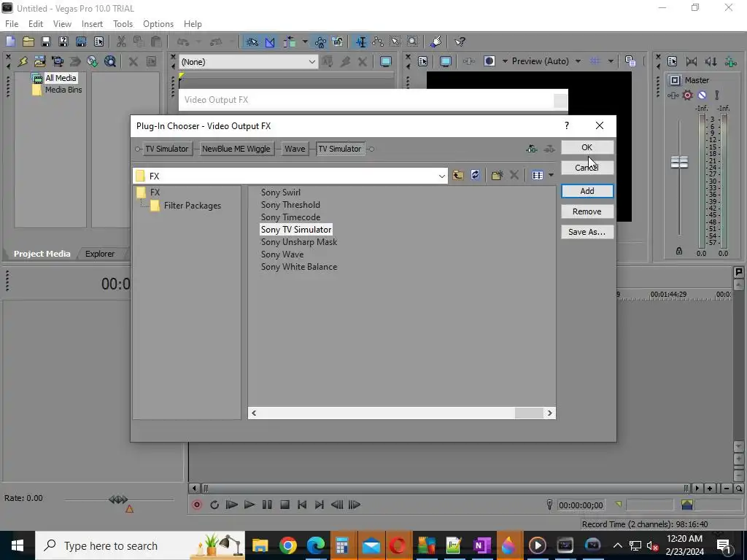This screenshot has width=747, height=560.
Task: Click the Downmix Output icon in Master panel
Action: pyautogui.click(x=692, y=61)
